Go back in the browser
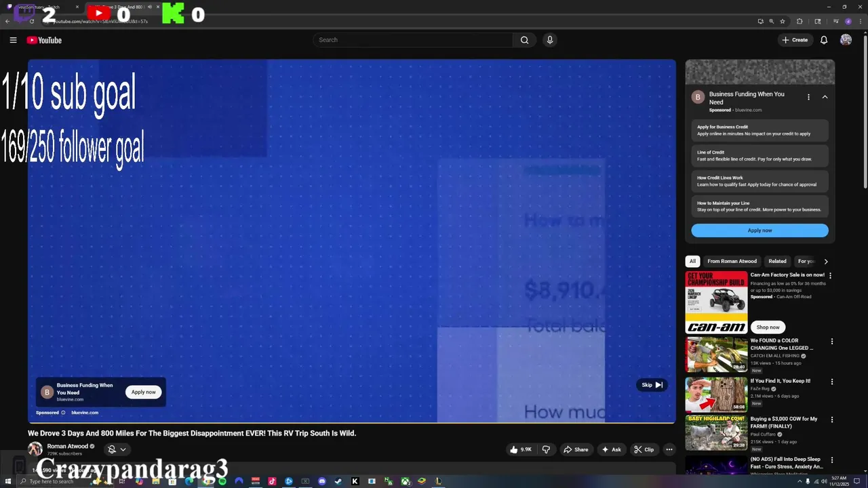Viewport: 868px width, 488px height. [x=7, y=21]
